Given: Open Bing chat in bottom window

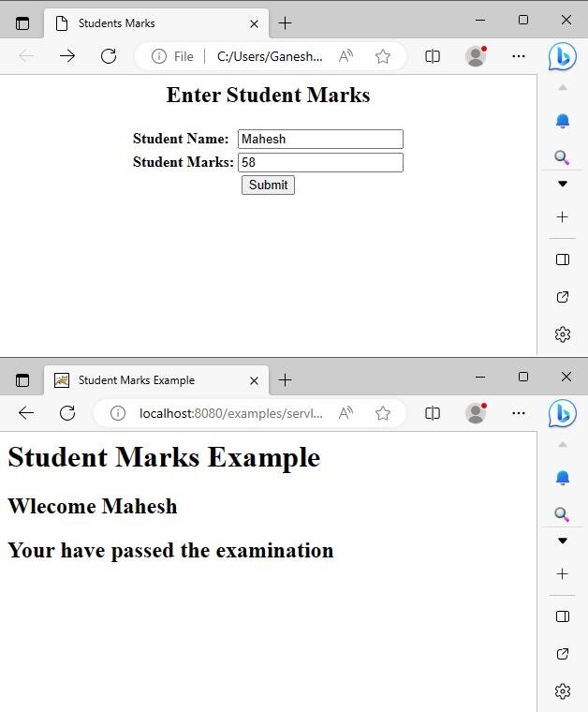Looking at the screenshot, I should coord(562,413).
